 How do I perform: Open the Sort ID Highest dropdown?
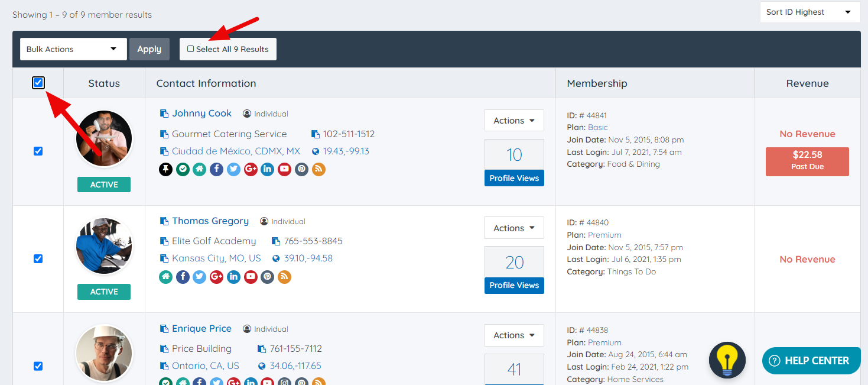(810, 12)
